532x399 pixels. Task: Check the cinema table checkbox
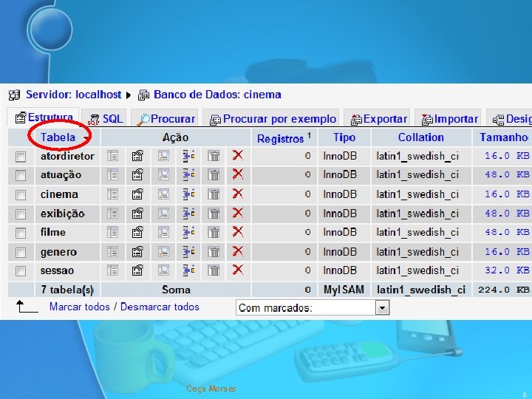pyautogui.click(x=21, y=195)
